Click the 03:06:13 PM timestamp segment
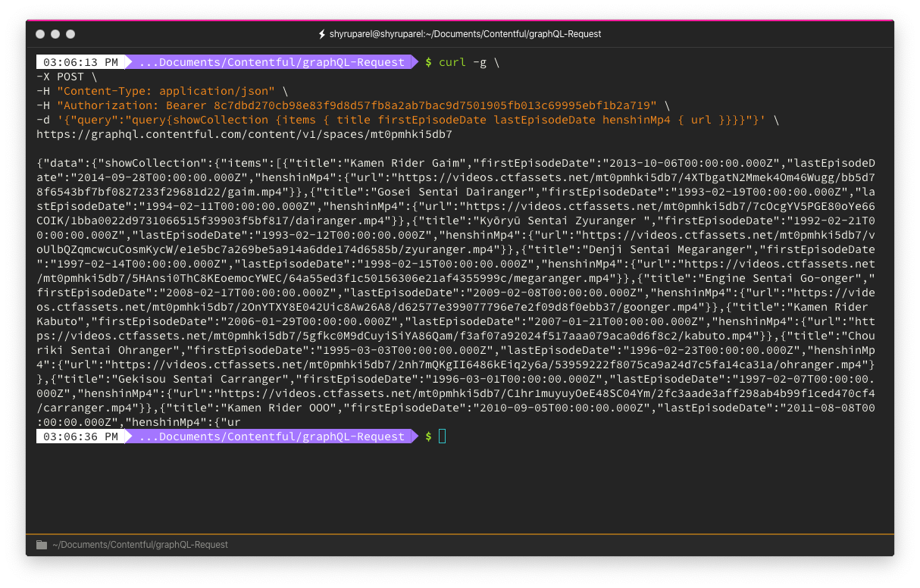920x588 pixels. tap(80, 62)
